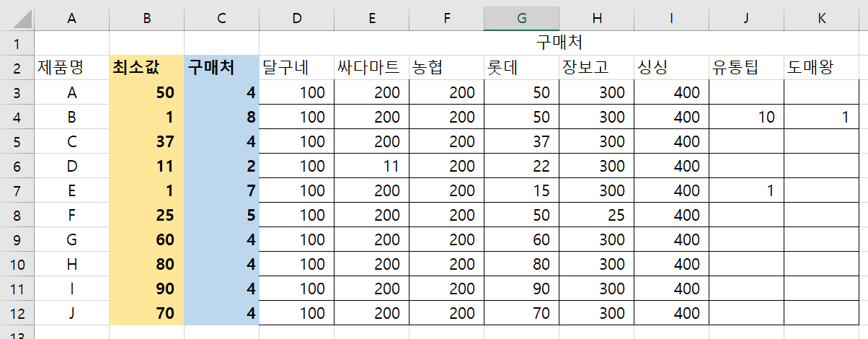
Task: Select 싸다마트 value 11 in row 6
Action: [371, 166]
